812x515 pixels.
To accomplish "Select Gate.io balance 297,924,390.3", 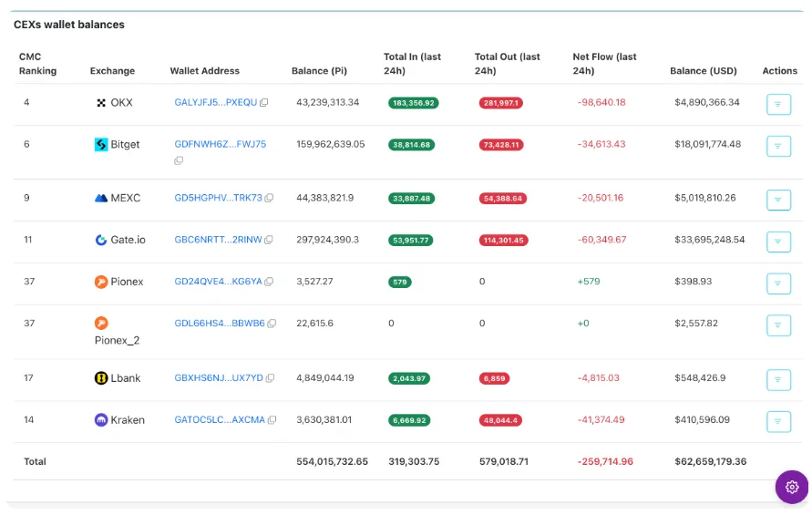I will tap(327, 240).
